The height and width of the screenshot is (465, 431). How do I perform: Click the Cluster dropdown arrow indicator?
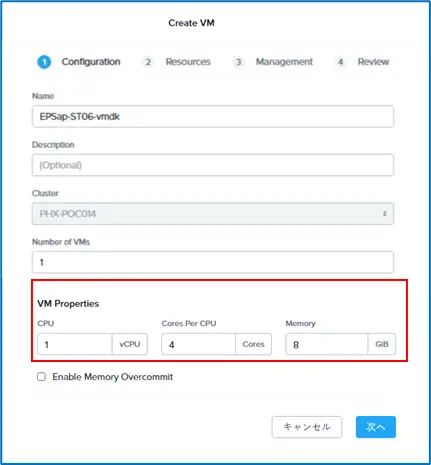pyautogui.click(x=385, y=214)
